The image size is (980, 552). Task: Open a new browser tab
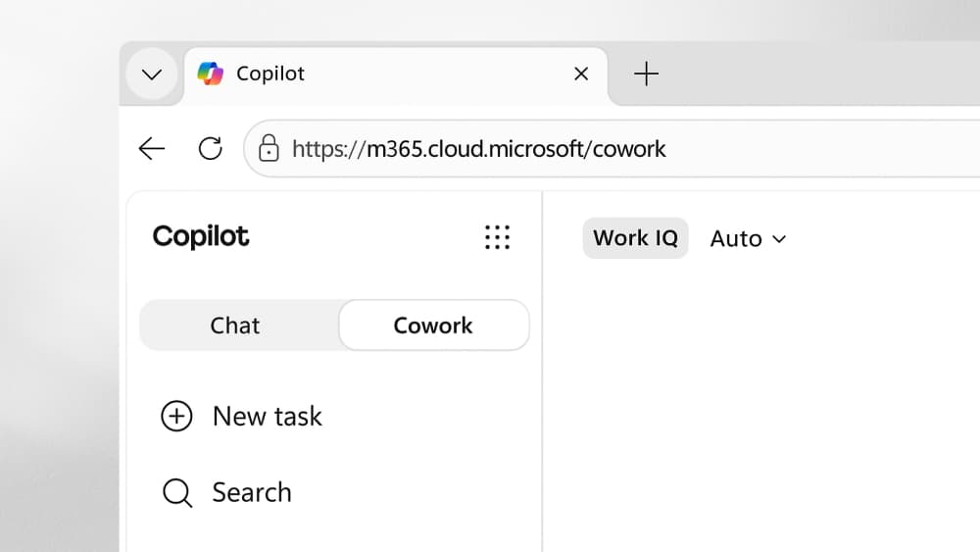coord(646,74)
